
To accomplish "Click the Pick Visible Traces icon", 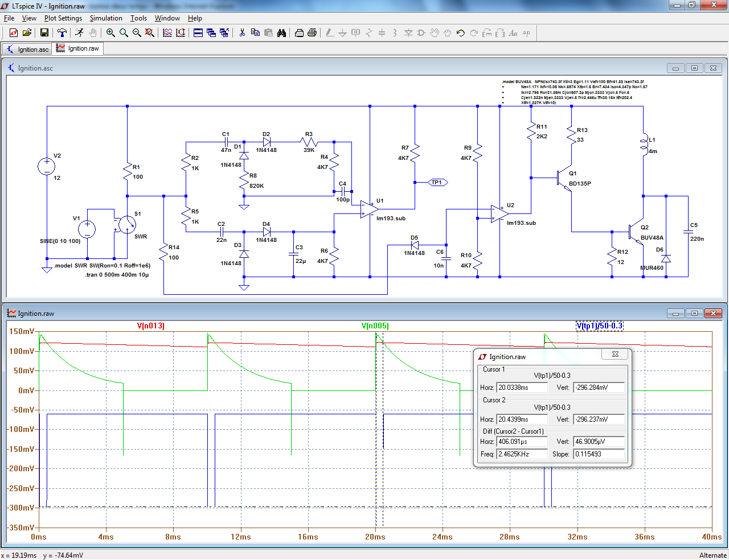I will pos(167,33).
